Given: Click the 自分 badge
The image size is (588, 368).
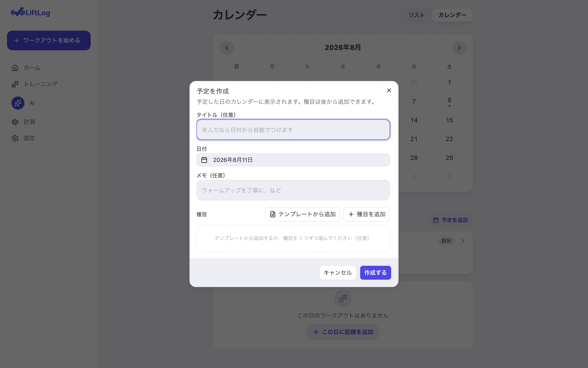Looking at the screenshot, I should point(446,241).
